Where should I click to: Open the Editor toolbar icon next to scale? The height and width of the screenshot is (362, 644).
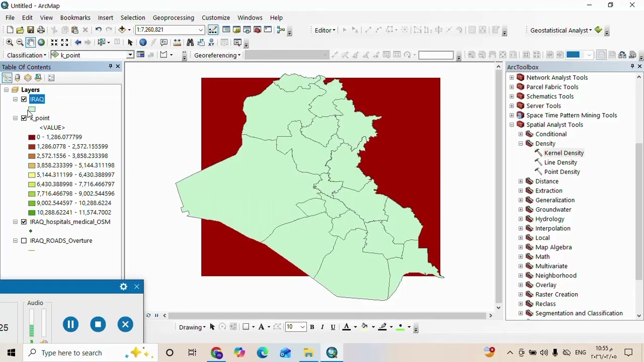(213, 30)
